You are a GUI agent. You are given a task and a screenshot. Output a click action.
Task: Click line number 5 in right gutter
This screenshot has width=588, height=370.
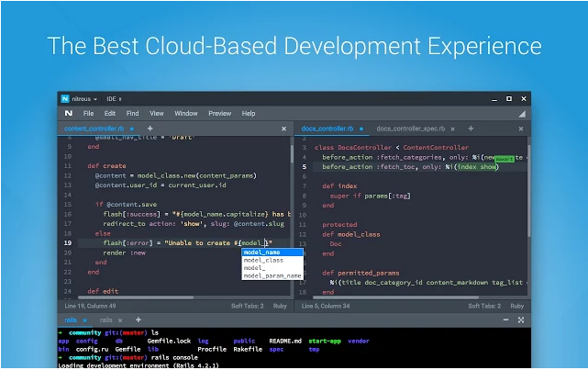305,167
